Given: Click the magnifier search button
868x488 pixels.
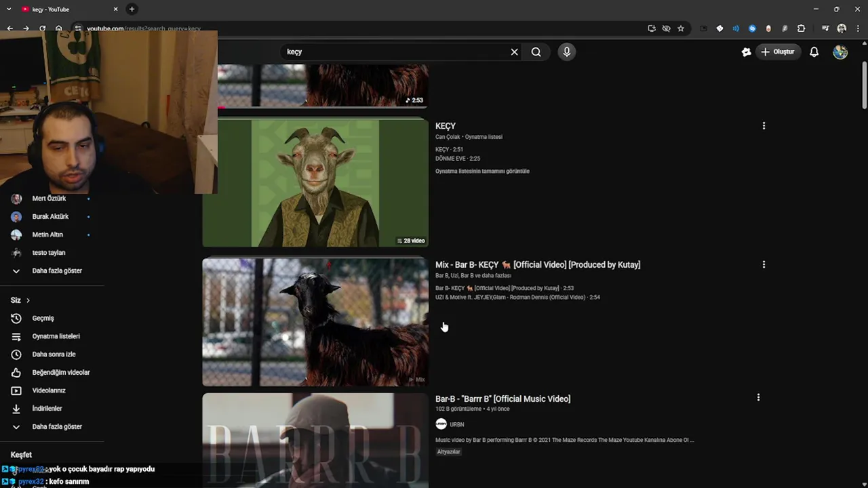Looking at the screenshot, I should point(536,52).
